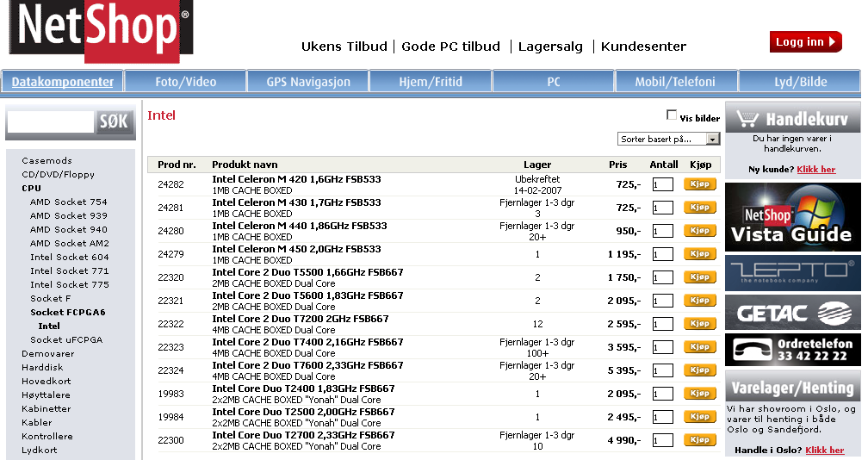Screen dimensions: 868x460
Task: Go to Ukens Tilbud
Action: click(x=344, y=47)
